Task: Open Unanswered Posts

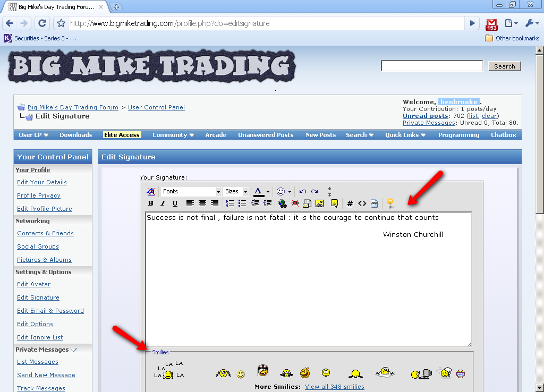Action: pos(266,135)
